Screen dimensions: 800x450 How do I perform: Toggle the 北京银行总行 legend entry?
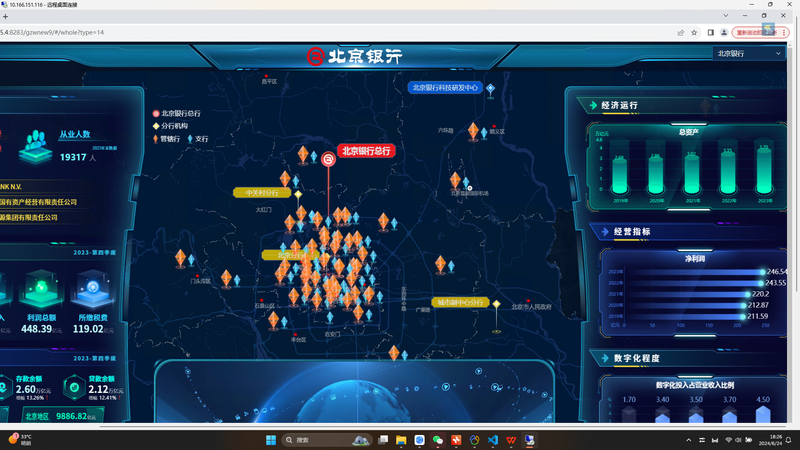click(177, 113)
